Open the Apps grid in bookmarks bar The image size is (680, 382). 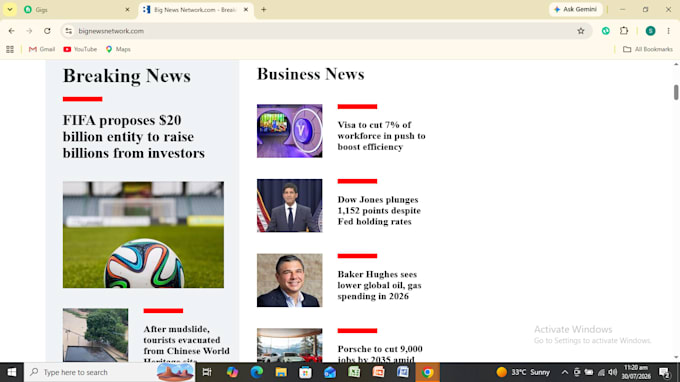click(x=10, y=49)
